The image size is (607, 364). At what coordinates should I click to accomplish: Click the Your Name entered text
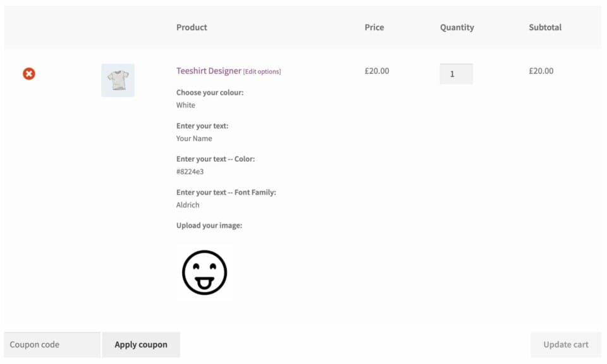tap(193, 138)
